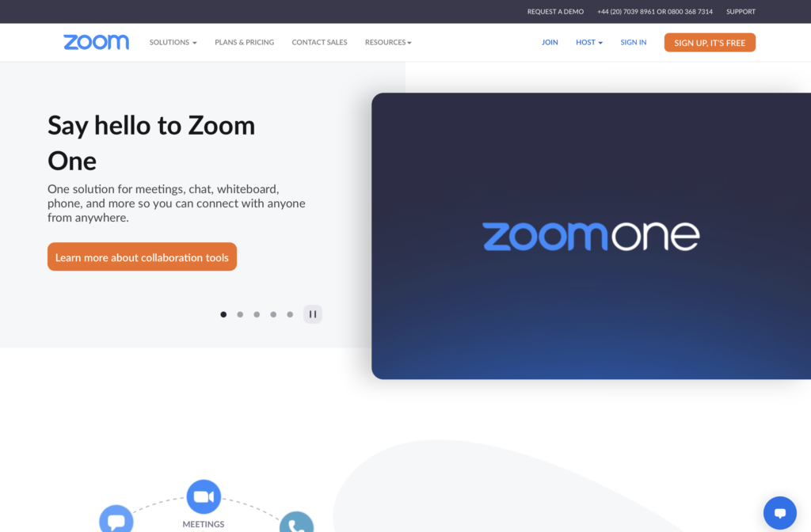Image resolution: width=811 pixels, height=532 pixels.
Task: Go to Contact Sales
Action: click(x=320, y=43)
